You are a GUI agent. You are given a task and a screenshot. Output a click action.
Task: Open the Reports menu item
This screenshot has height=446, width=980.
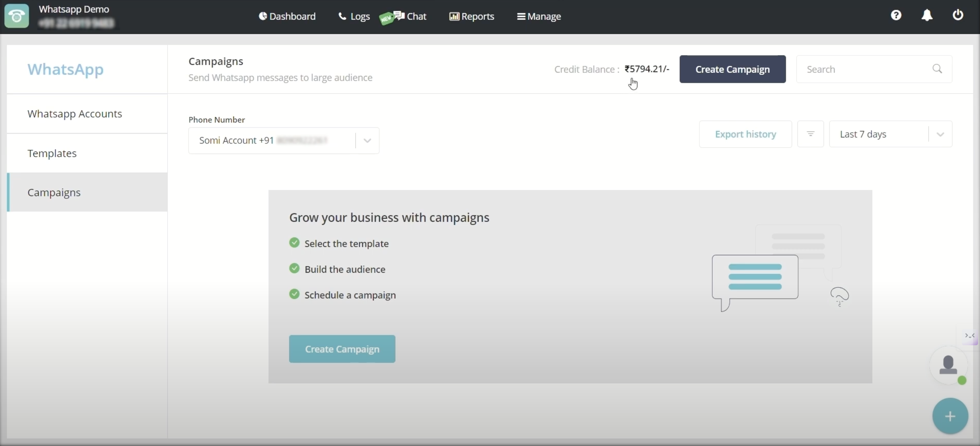coord(472,16)
